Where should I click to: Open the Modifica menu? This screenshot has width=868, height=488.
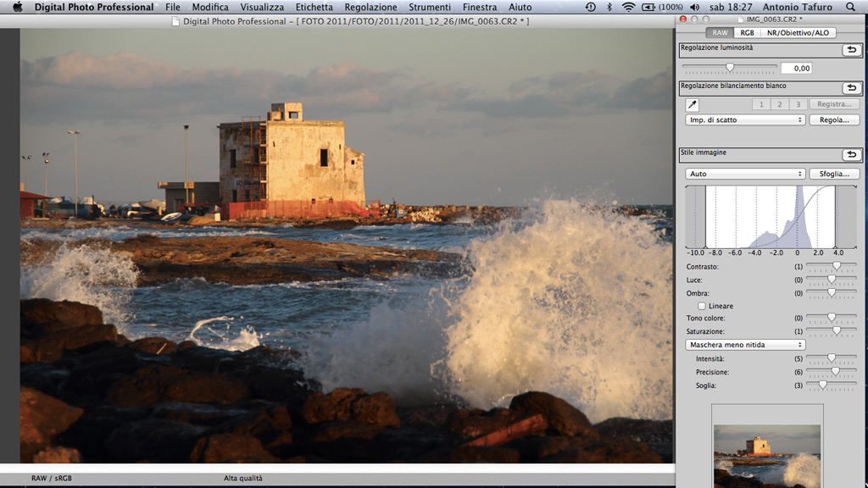[x=210, y=7]
